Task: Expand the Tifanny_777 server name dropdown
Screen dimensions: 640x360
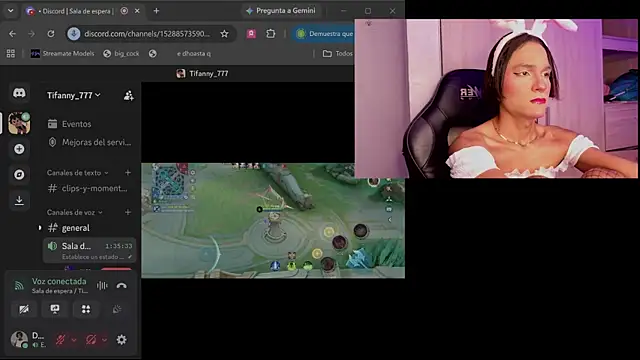Action: coord(73,96)
